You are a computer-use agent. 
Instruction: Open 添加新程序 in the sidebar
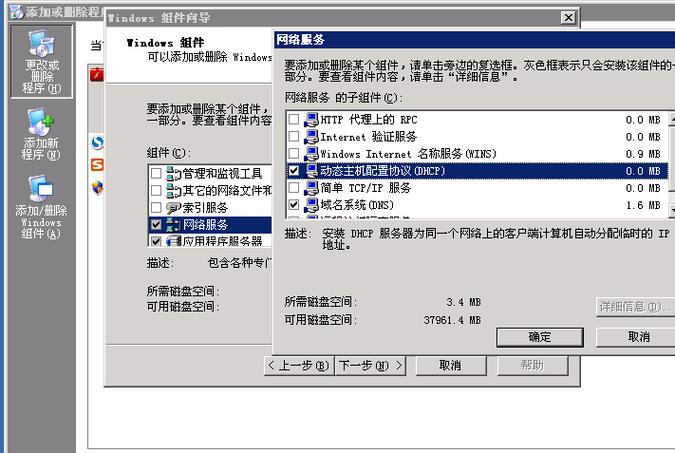click(41, 134)
